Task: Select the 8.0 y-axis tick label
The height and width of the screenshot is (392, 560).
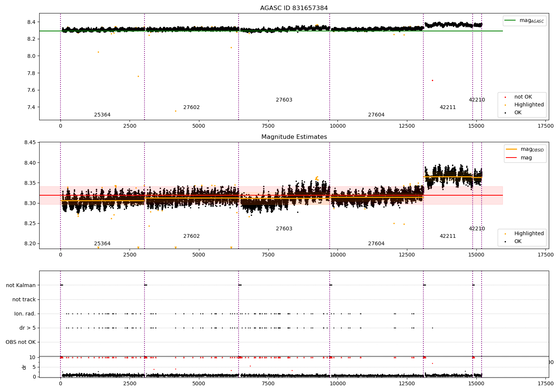Action: 31,56
